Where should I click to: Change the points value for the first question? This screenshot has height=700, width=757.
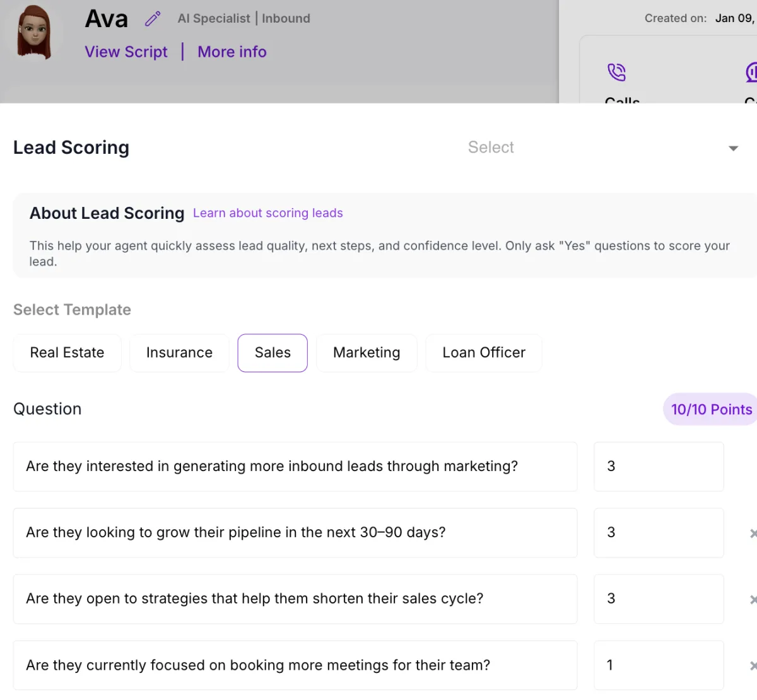(658, 467)
